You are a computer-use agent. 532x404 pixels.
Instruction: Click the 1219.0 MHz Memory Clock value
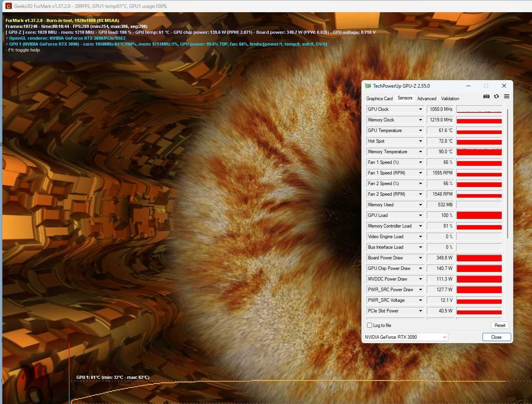click(x=440, y=120)
